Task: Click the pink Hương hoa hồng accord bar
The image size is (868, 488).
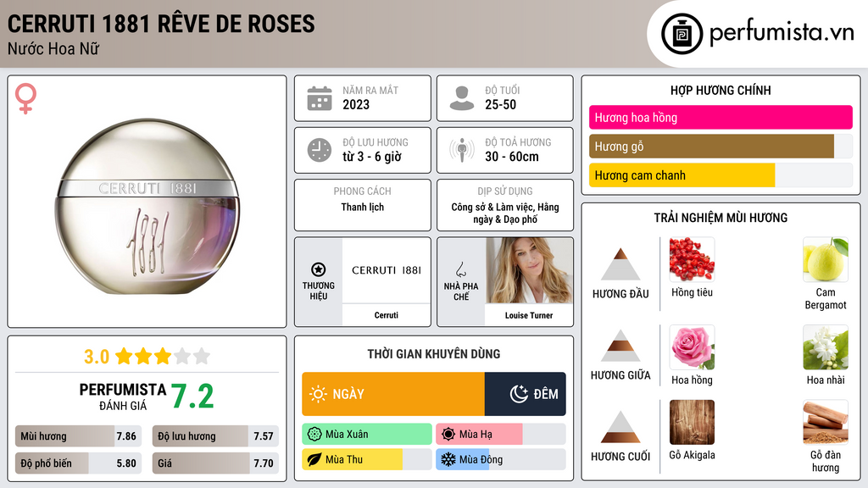Action: (721, 117)
